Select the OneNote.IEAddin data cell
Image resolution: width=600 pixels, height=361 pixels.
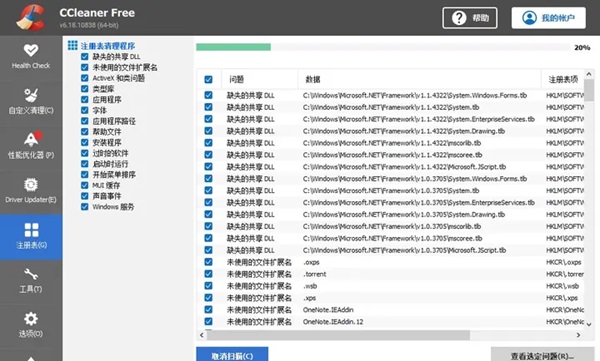click(x=328, y=310)
